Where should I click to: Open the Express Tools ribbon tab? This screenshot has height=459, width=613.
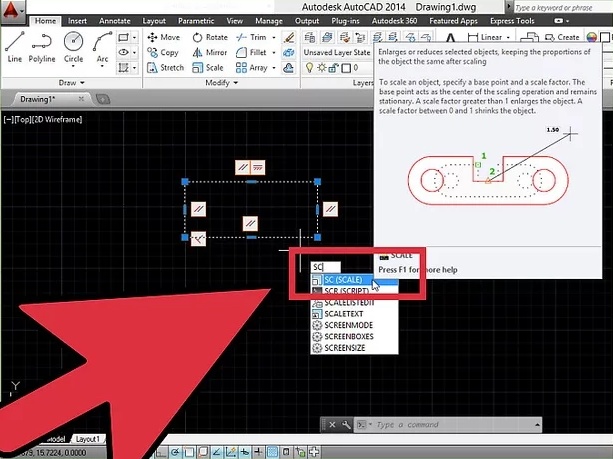tap(512, 21)
